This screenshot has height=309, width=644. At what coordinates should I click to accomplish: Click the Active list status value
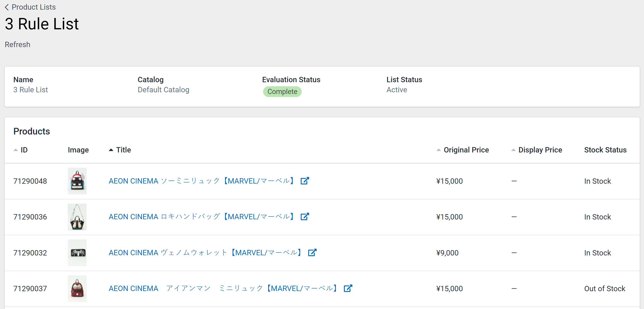(x=397, y=90)
